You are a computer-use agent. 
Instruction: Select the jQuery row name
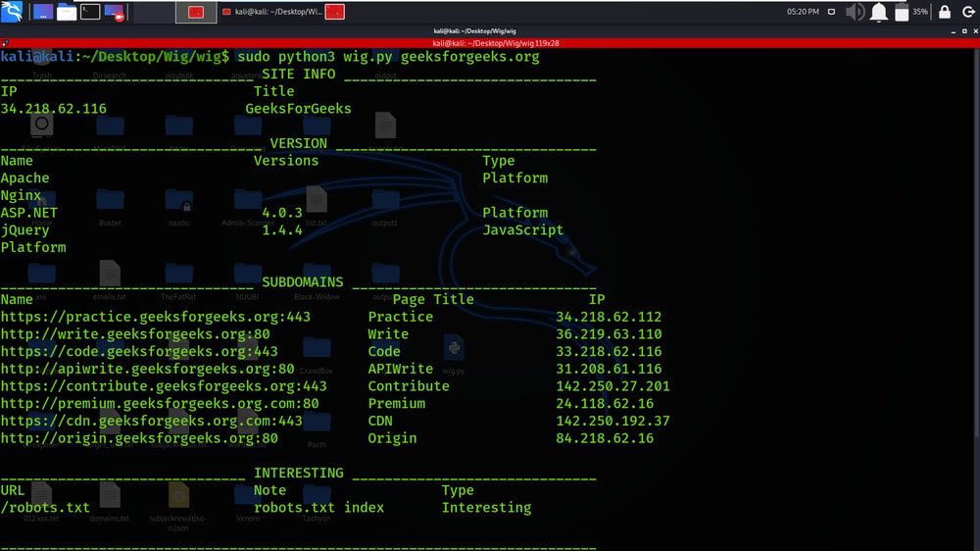click(25, 230)
